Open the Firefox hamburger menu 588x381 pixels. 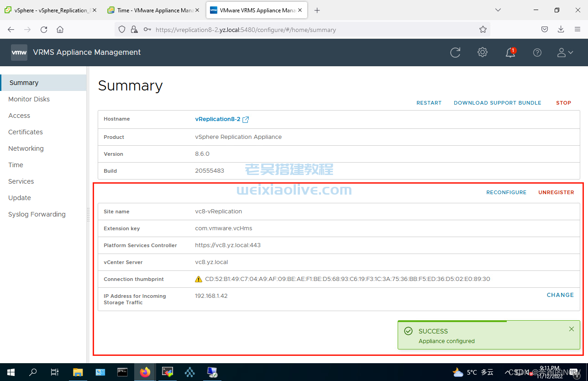pyautogui.click(x=577, y=30)
